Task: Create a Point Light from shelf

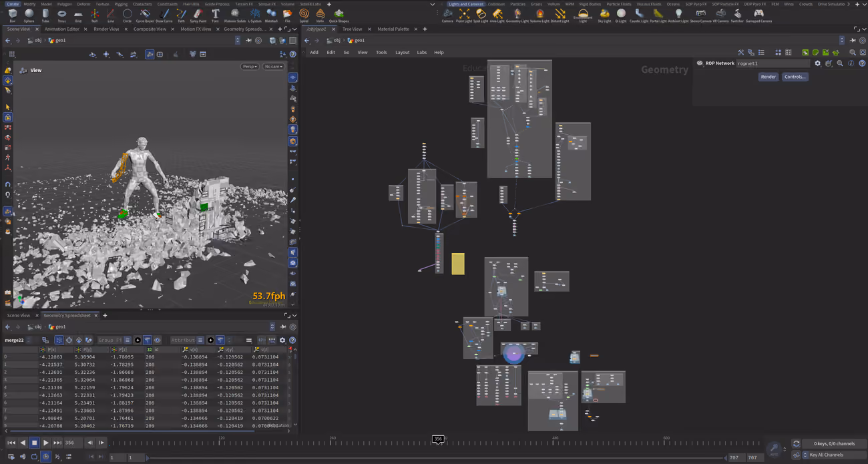Action: coord(463,15)
